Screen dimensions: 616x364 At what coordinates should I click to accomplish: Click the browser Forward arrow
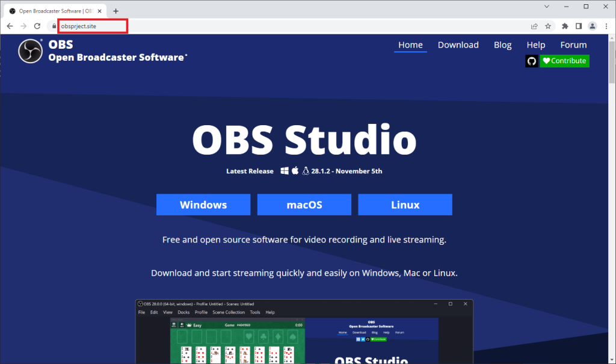click(x=23, y=26)
